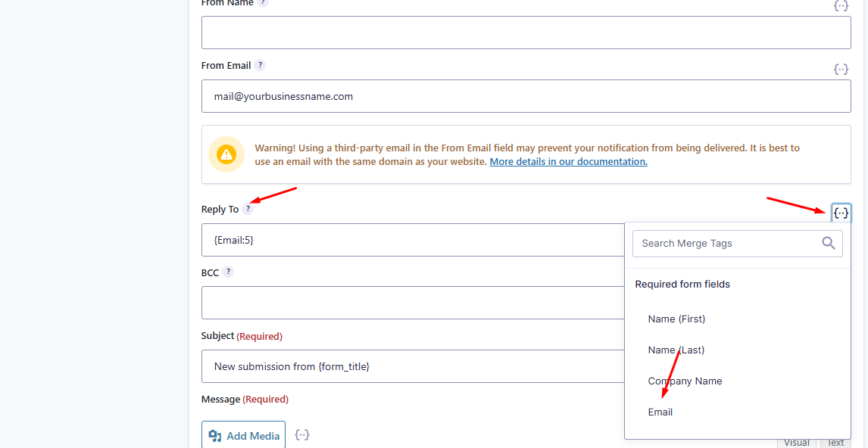Image resolution: width=868 pixels, height=448 pixels.
Task: Open More details in our documentation link
Action: [x=568, y=161]
